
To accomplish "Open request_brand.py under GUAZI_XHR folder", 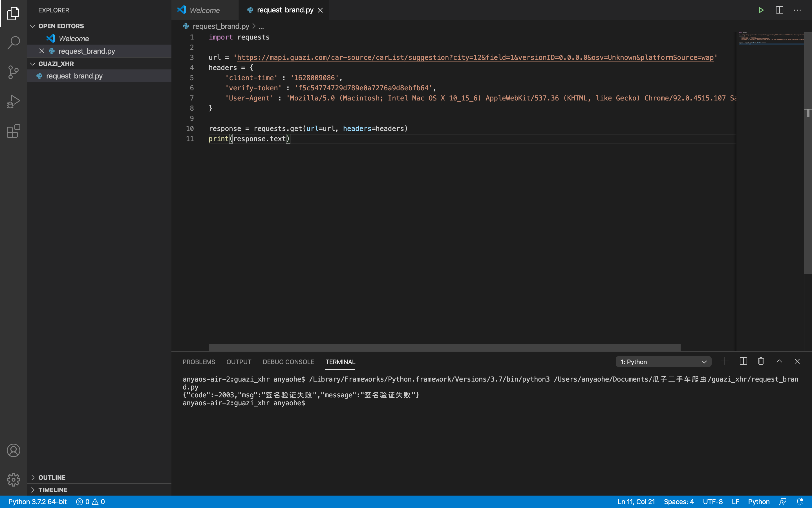I will (99, 76).
